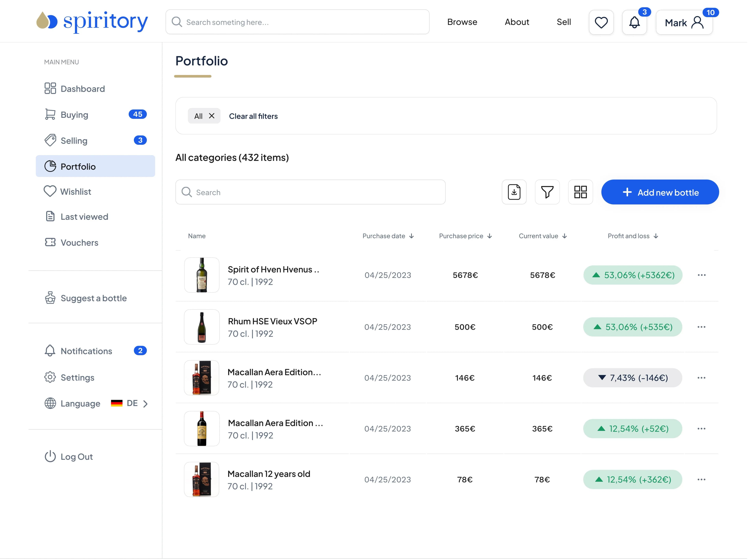Open Selling section in sidebar
Screen dimensions: 756x559
pos(95,140)
